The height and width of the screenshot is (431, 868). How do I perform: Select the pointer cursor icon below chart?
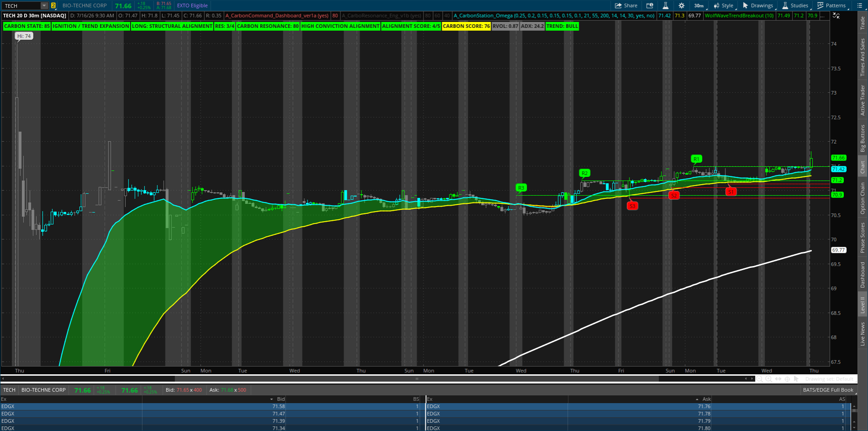[796, 379]
